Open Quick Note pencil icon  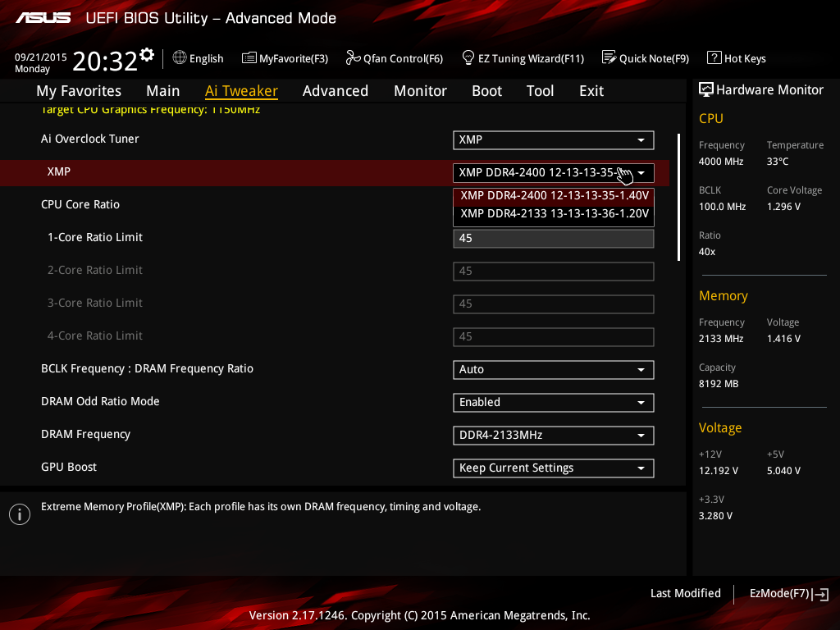(609, 57)
